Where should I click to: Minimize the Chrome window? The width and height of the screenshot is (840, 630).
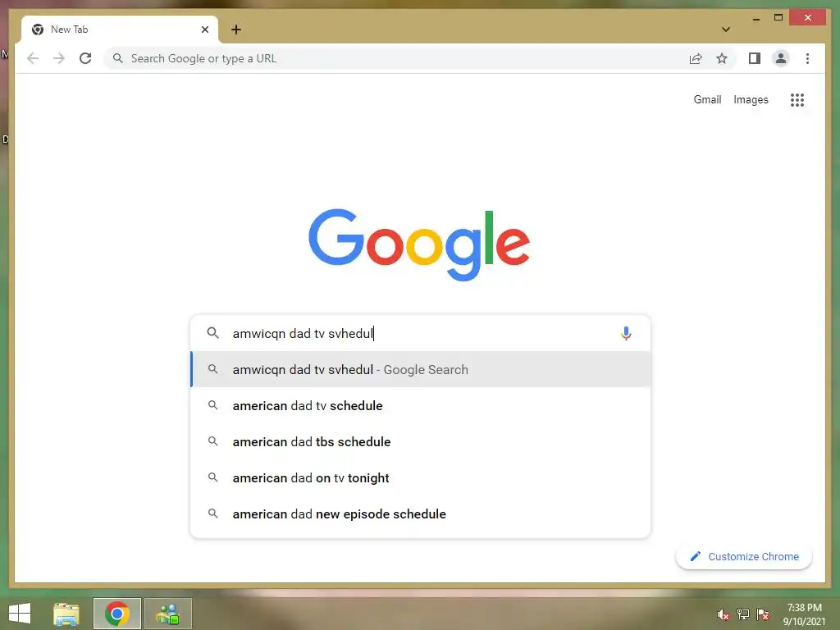(x=756, y=18)
